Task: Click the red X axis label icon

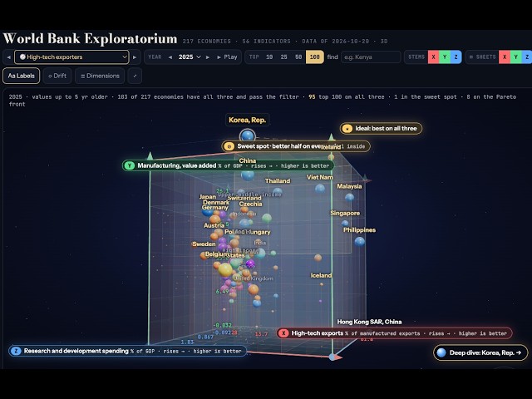Action: click(x=283, y=333)
